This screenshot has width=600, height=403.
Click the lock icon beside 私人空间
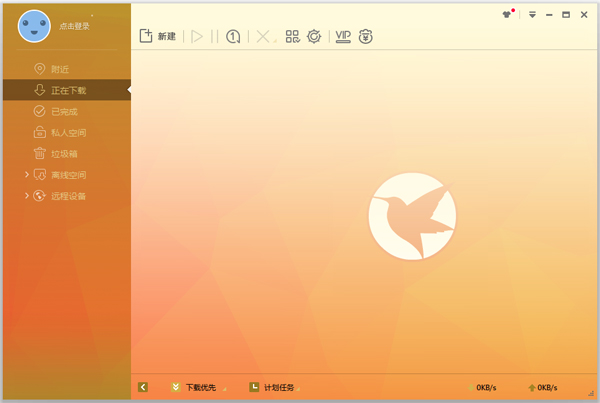click(x=39, y=132)
